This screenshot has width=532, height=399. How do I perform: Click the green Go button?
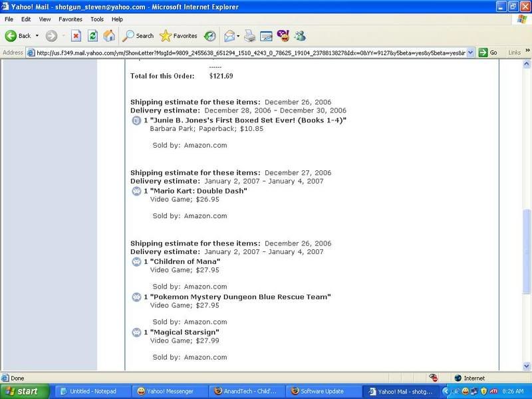click(487, 53)
